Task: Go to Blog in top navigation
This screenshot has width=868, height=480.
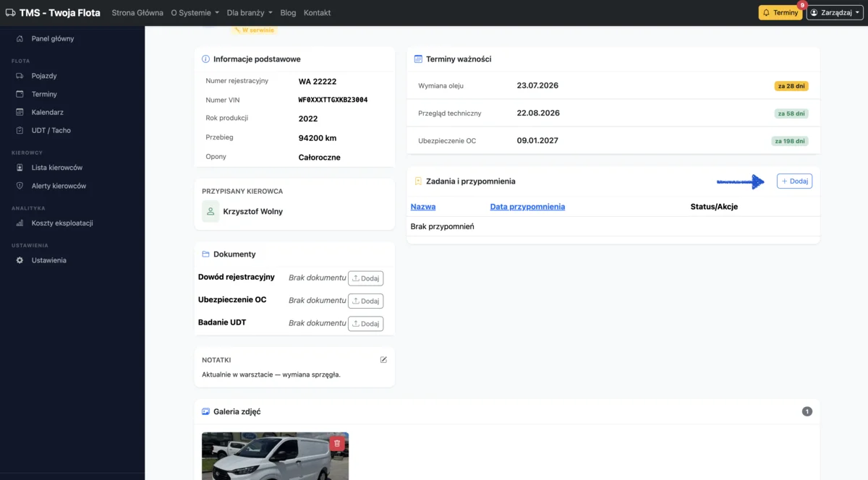Action: click(x=288, y=13)
